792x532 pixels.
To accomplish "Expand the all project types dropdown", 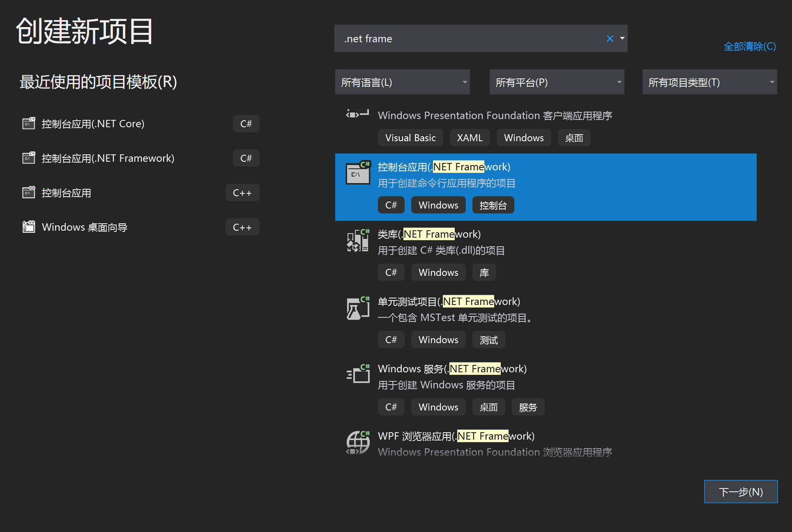I will click(x=709, y=82).
